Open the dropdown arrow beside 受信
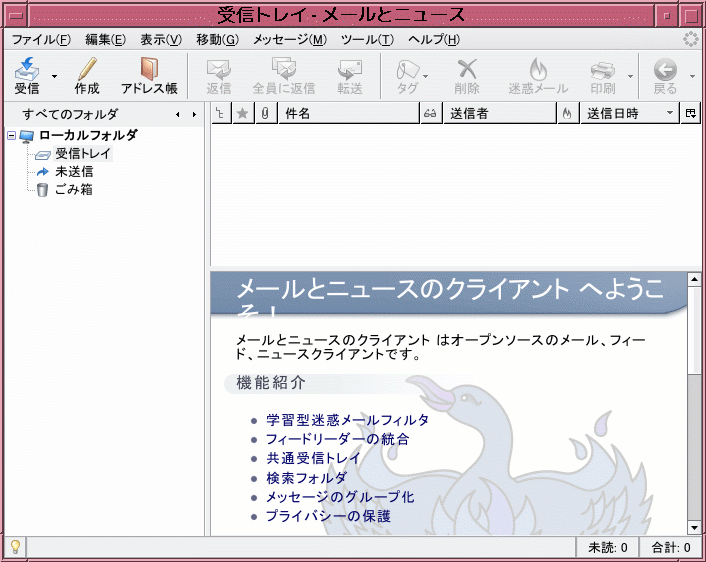This screenshot has width=706, height=562. (54, 76)
